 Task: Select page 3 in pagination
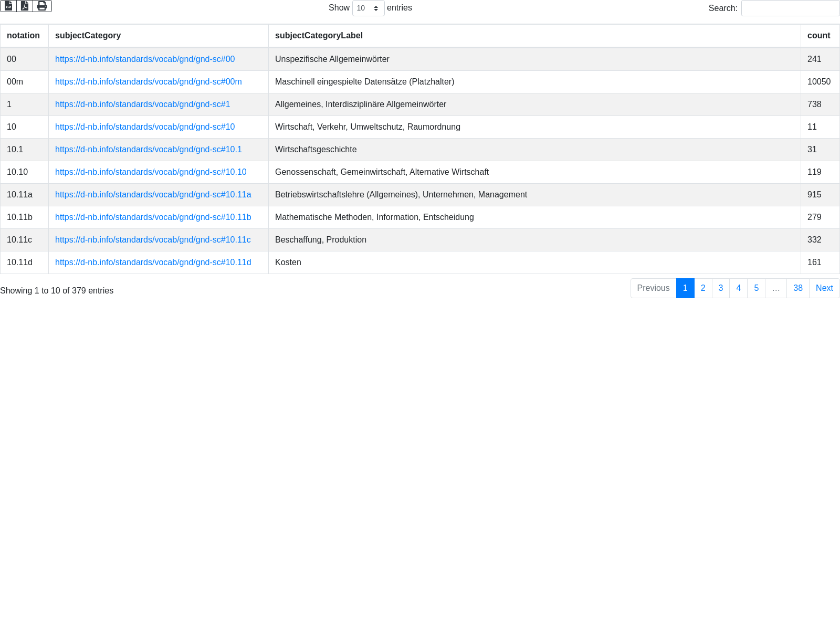tap(720, 288)
